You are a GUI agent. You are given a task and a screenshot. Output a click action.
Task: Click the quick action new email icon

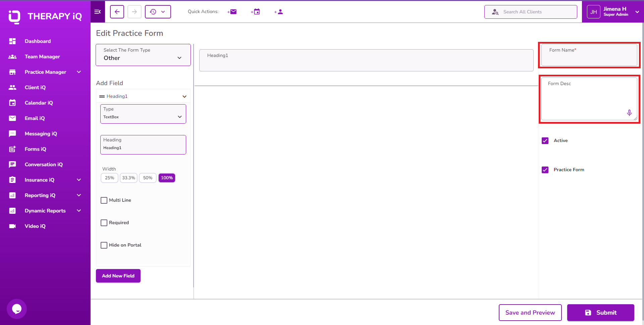point(232,12)
